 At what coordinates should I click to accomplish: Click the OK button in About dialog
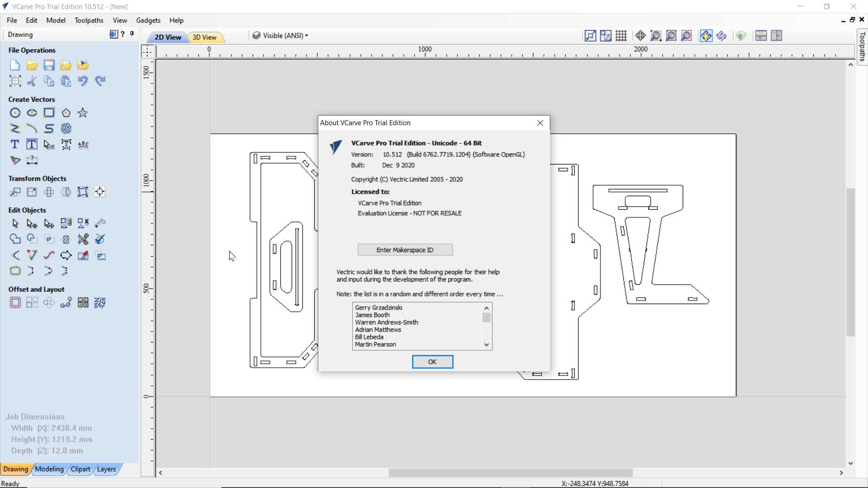click(433, 362)
